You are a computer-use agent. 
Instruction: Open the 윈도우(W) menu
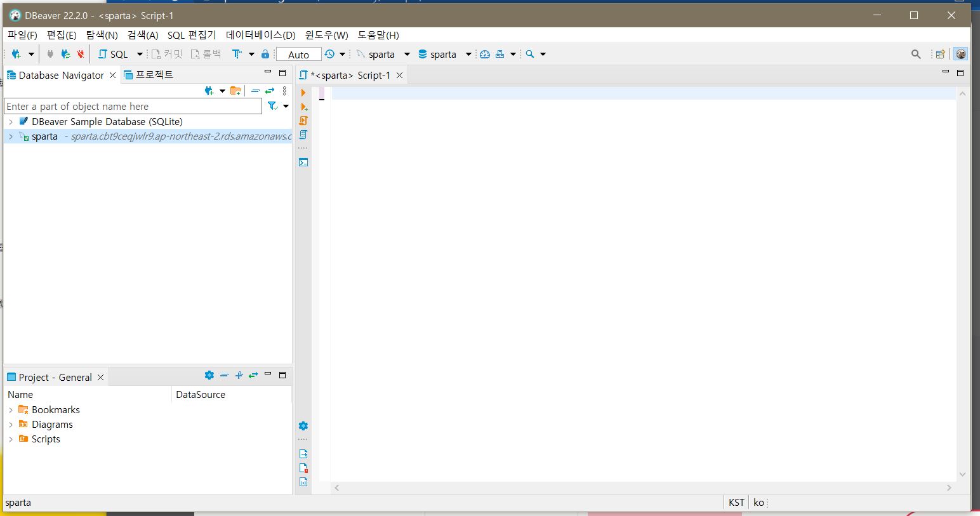tap(326, 35)
